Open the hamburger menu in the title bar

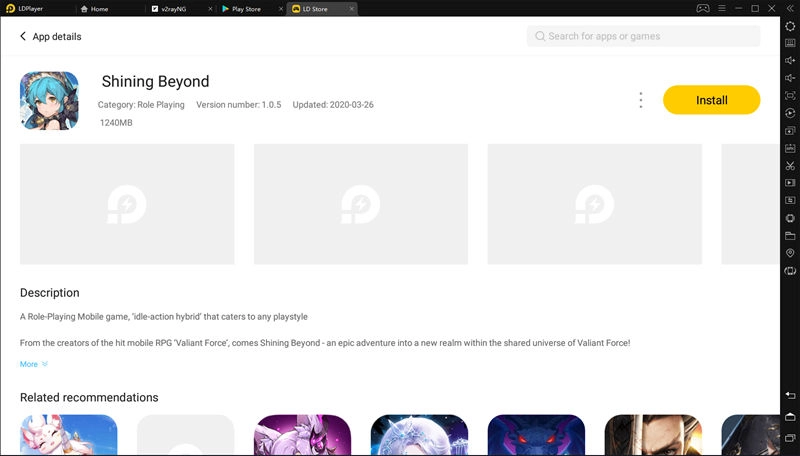pos(721,8)
